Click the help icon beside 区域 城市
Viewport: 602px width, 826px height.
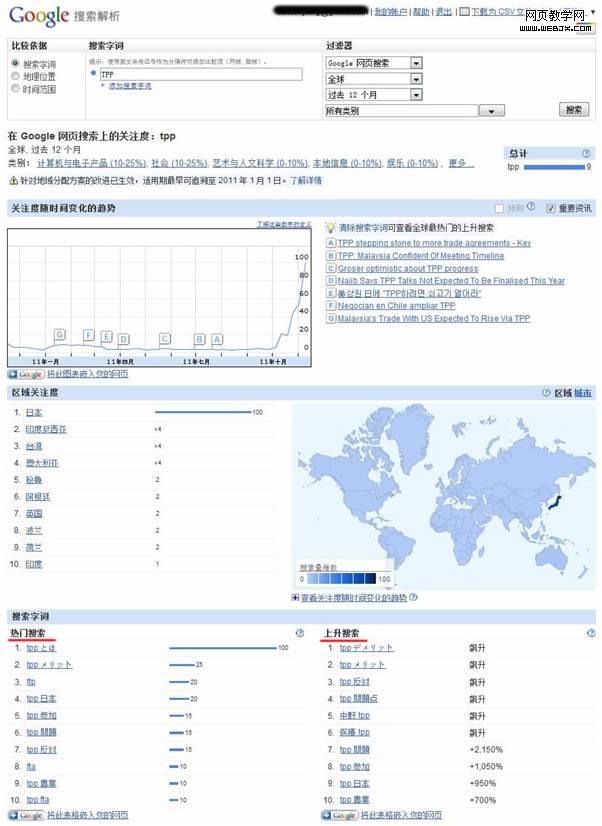(546, 393)
